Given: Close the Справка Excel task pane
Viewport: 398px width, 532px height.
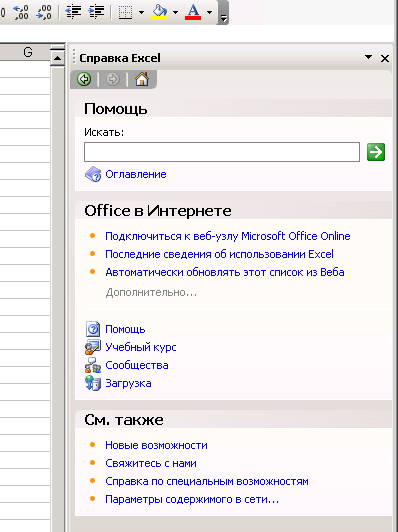Looking at the screenshot, I should pos(385,58).
